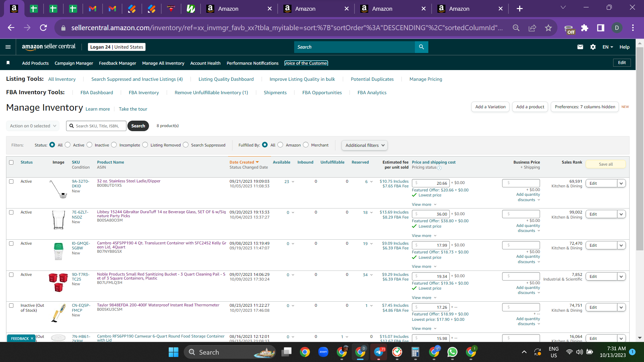644x362 pixels.
Task: Click the share page icon in address bar
Action: tap(532, 28)
